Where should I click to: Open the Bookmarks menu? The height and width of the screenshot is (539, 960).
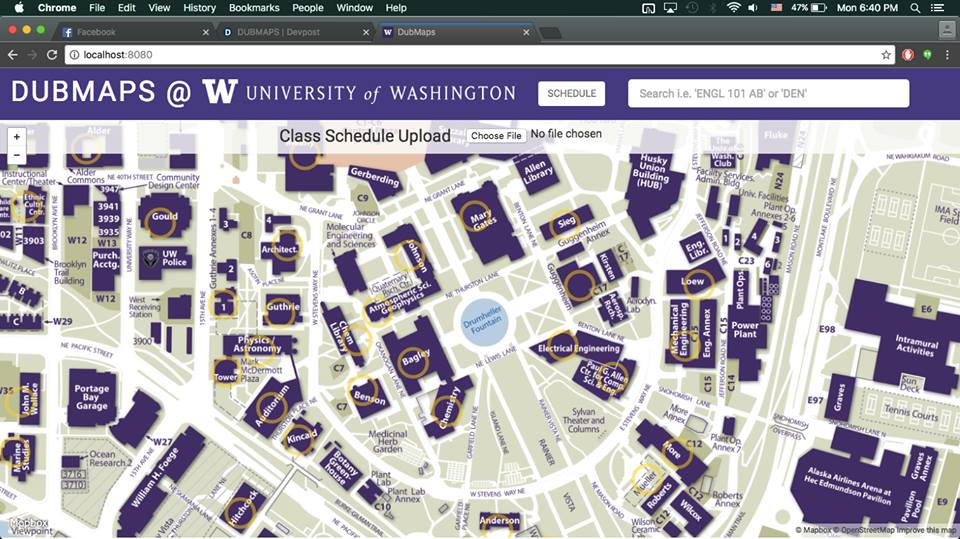[254, 8]
